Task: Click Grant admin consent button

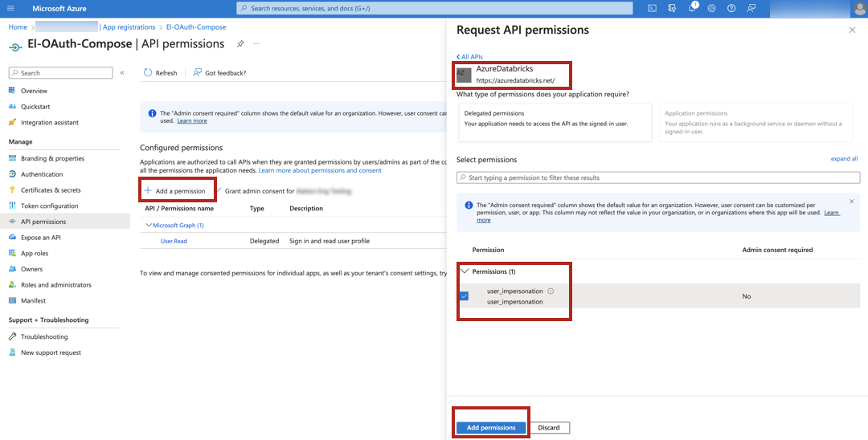Action: [x=283, y=191]
